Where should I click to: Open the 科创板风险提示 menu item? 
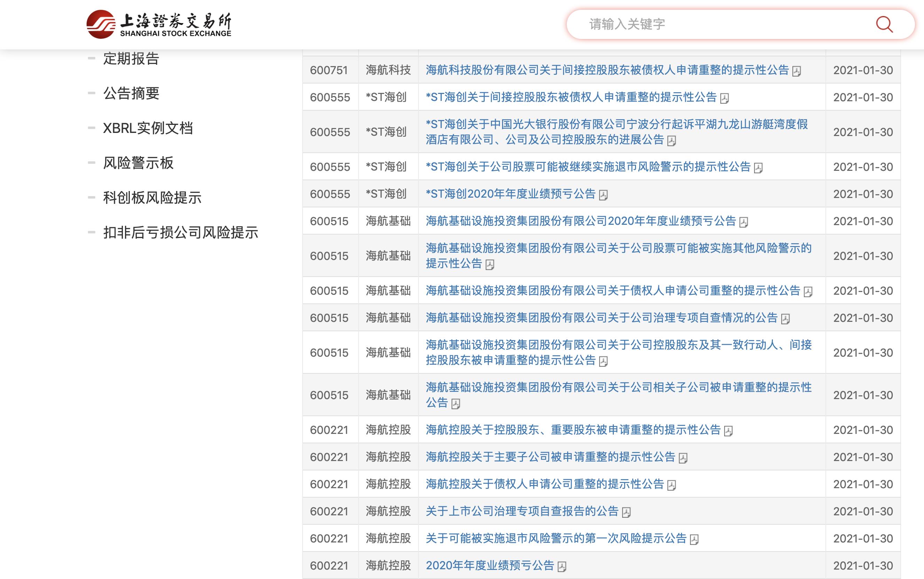point(152,198)
